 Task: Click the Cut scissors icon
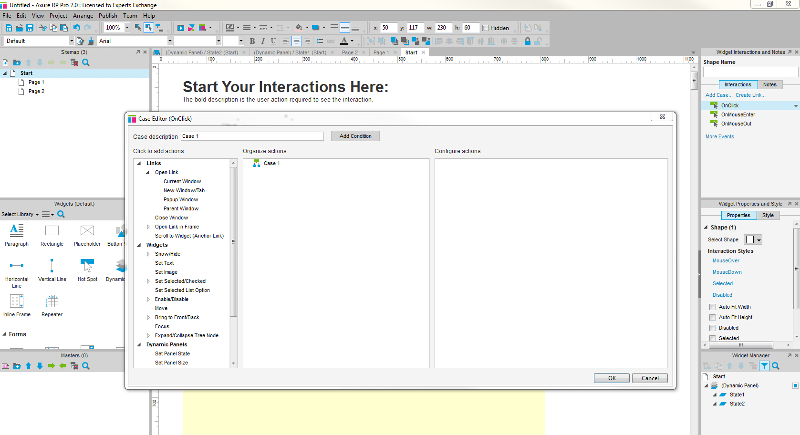43,28
